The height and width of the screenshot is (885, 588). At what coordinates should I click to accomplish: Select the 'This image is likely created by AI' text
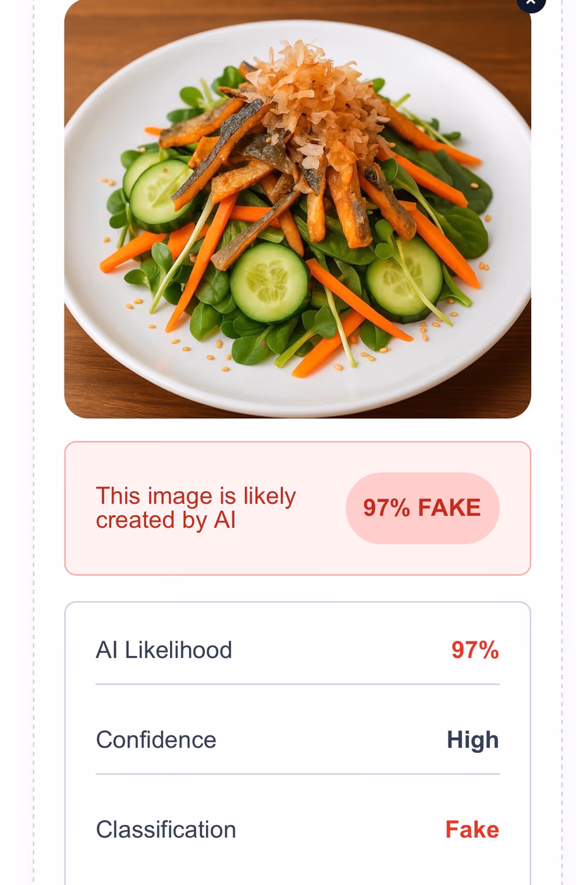(195, 508)
